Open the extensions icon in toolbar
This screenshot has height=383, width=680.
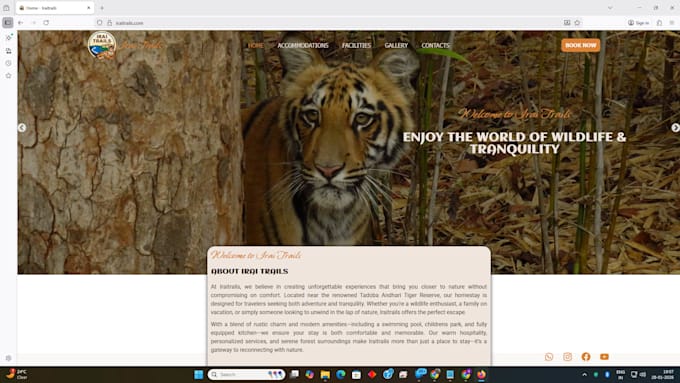pyautogui.click(x=659, y=23)
